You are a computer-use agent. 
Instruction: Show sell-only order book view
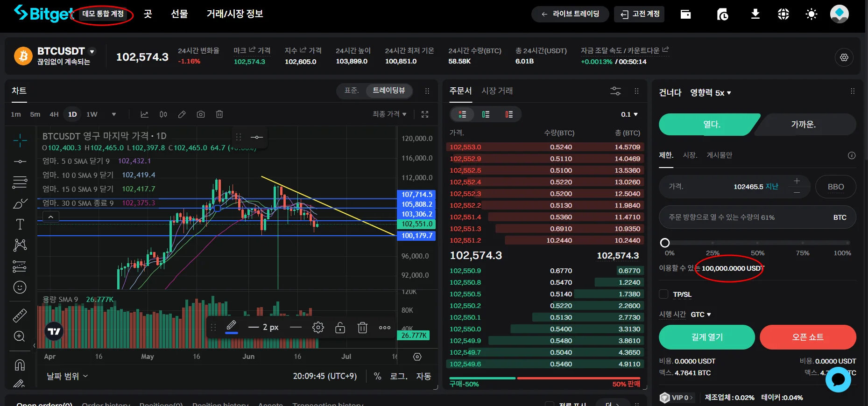click(509, 114)
